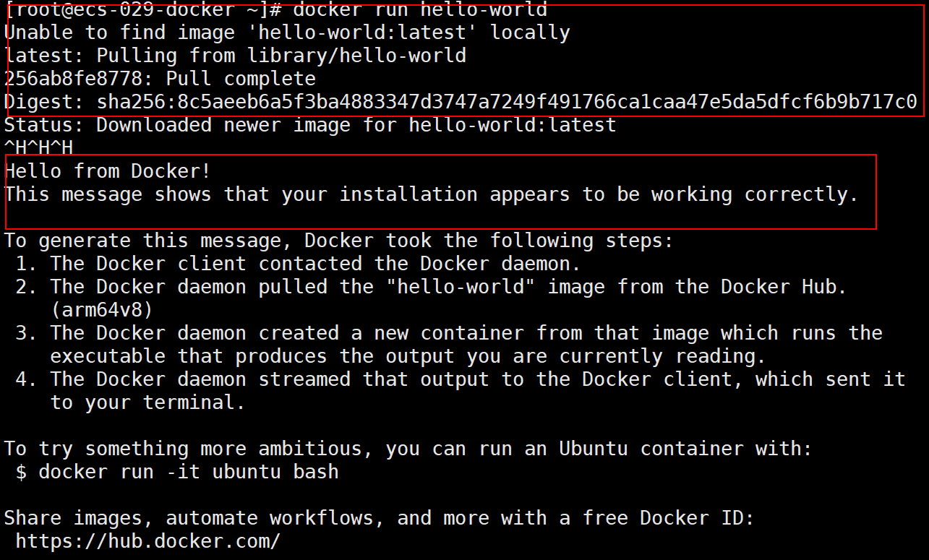Click 'executable that produces the output' line
Image resolution: width=929 pixels, height=560 pixels.
tap(408, 356)
